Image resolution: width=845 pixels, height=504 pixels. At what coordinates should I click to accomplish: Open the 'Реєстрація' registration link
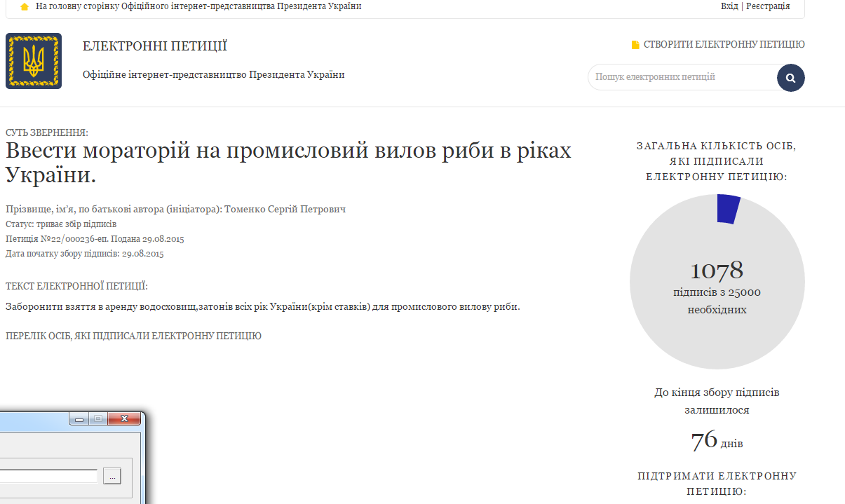point(768,6)
